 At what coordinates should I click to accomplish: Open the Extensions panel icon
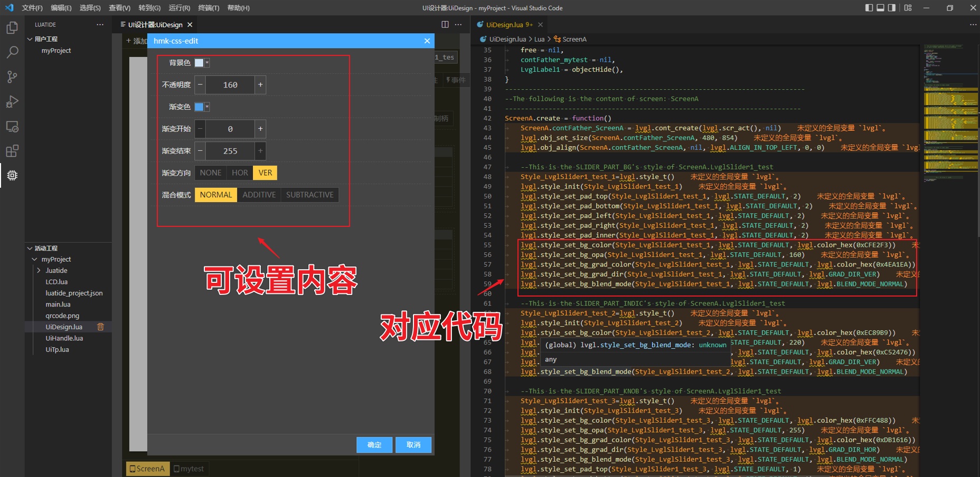(x=12, y=151)
